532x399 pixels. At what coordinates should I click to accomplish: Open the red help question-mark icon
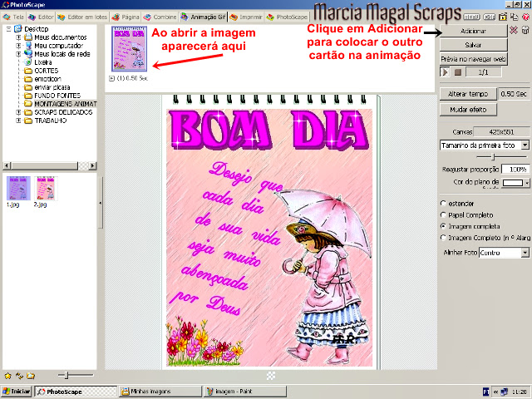click(x=526, y=17)
